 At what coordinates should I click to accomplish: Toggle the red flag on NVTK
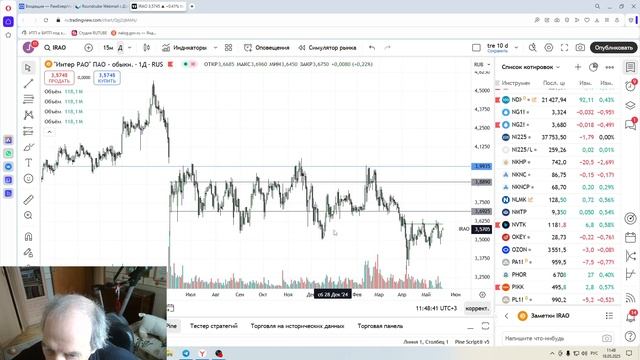coord(498,224)
